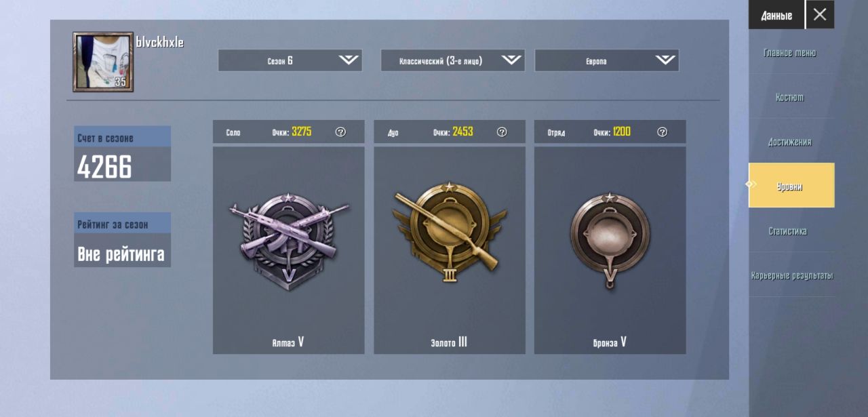Open the Достижения tab

click(790, 142)
